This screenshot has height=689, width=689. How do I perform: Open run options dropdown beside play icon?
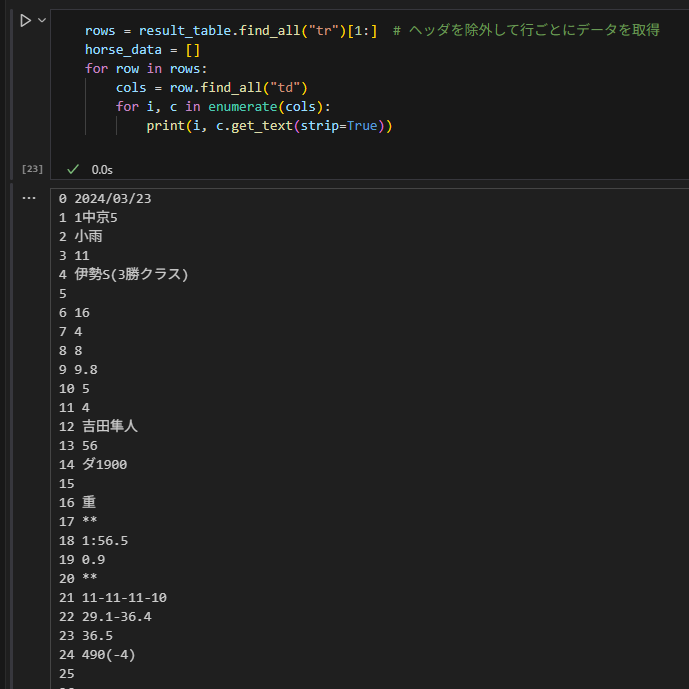42,20
